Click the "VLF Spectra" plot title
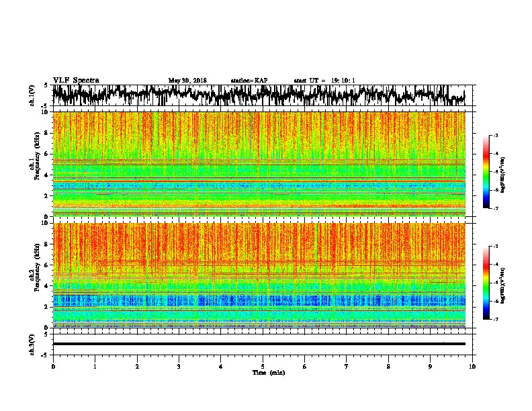 [76, 80]
